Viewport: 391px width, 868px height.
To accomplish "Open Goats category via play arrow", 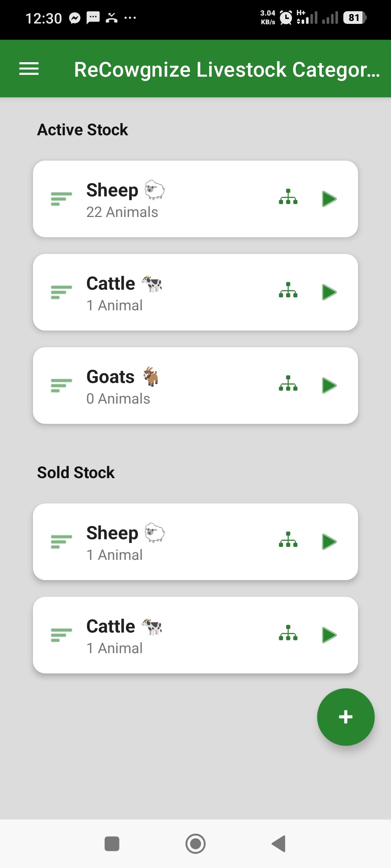I will [x=329, y=386].
